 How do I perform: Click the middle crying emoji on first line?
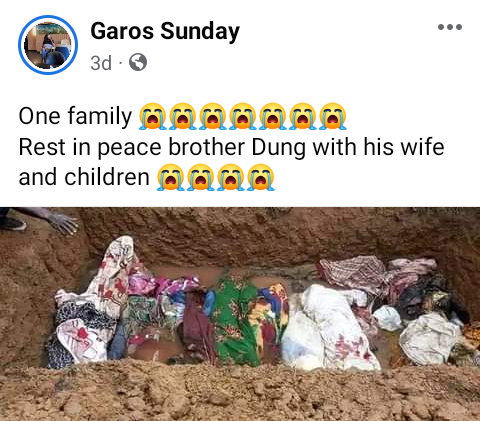242,116
